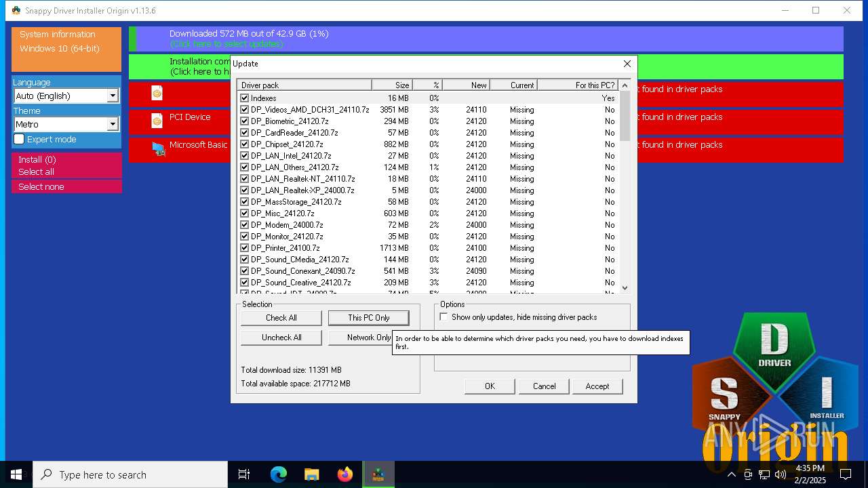Close the Update dialog
The width and height of the screenshot is (868, 488).
pyautogui.click(x=627, y=64)
